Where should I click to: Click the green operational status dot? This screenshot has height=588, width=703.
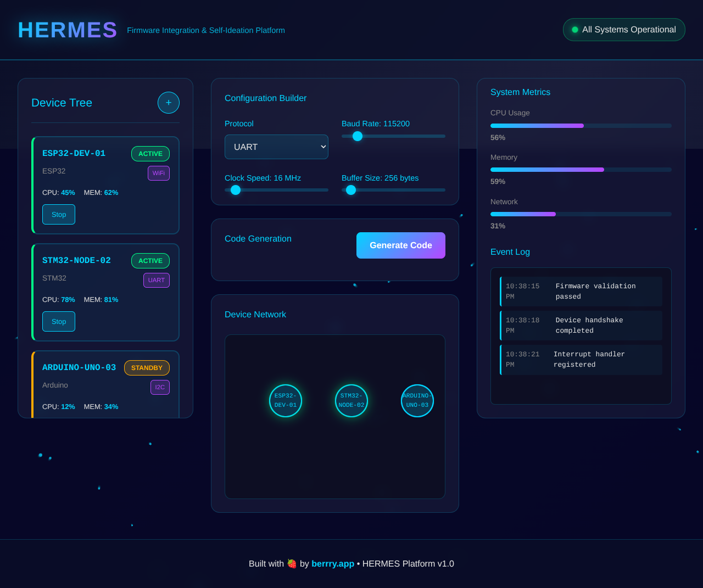coord(574,30)
